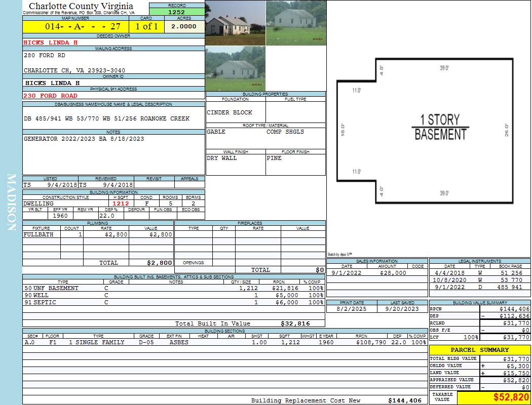The height and width of the screenshot is (405, 532).
Task: Select the 50 UNF BASEMENT row
Action: pos(173,288)
